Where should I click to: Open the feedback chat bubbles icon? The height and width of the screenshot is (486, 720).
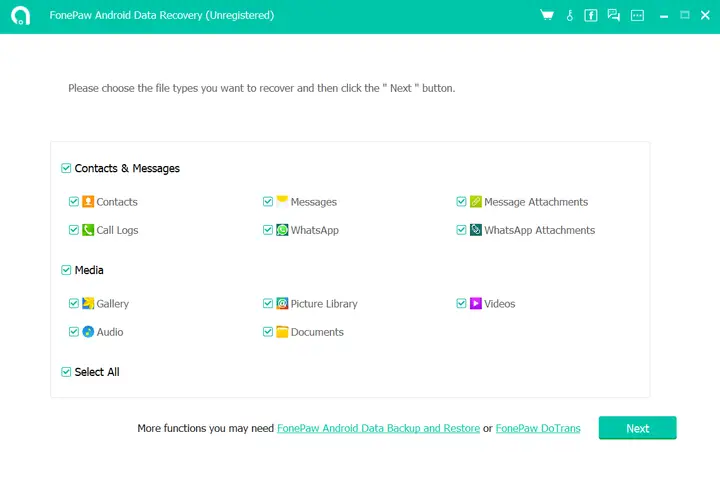click(614, 15)
